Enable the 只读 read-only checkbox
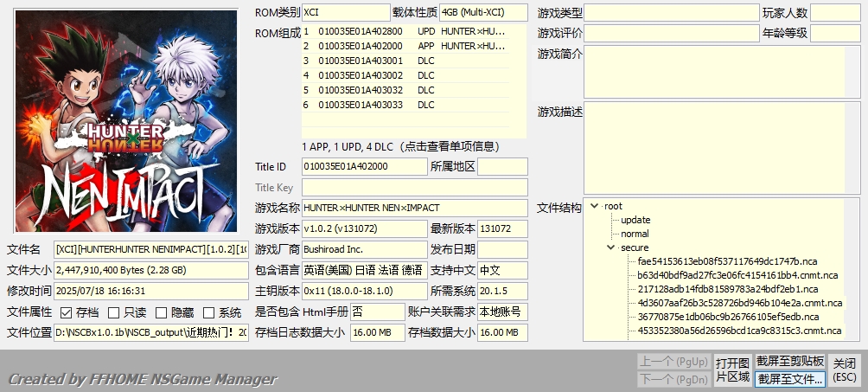The image size is (868, 392). tap(113, 312)
